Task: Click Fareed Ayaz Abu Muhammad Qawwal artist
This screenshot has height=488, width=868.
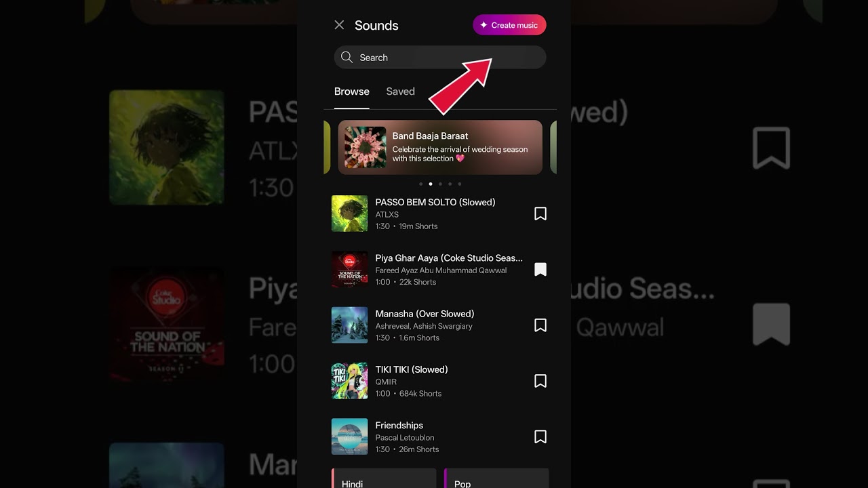Action: pyautogui.click(x=441, y=270)
